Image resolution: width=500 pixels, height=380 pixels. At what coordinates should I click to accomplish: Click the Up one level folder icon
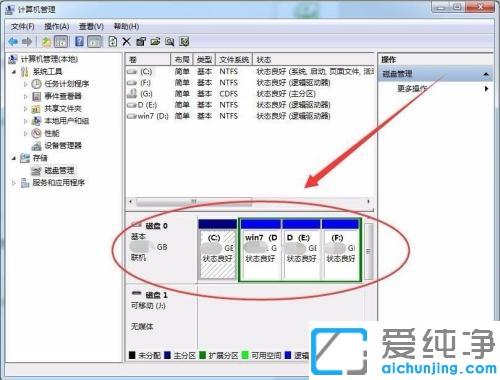tap(46, 42)
